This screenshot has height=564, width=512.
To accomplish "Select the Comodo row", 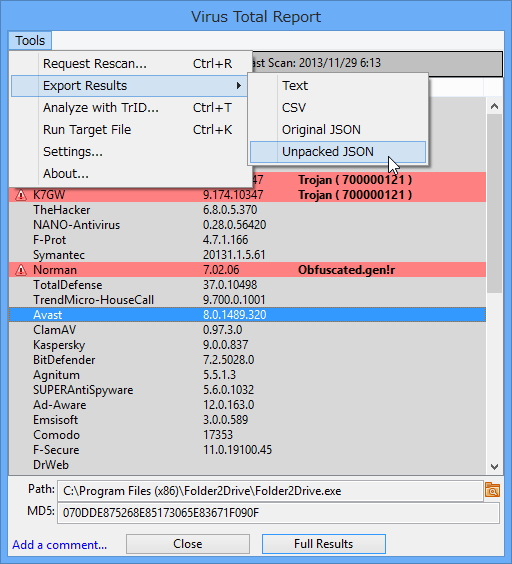I will pyautogui.click(x=247, y=435).
